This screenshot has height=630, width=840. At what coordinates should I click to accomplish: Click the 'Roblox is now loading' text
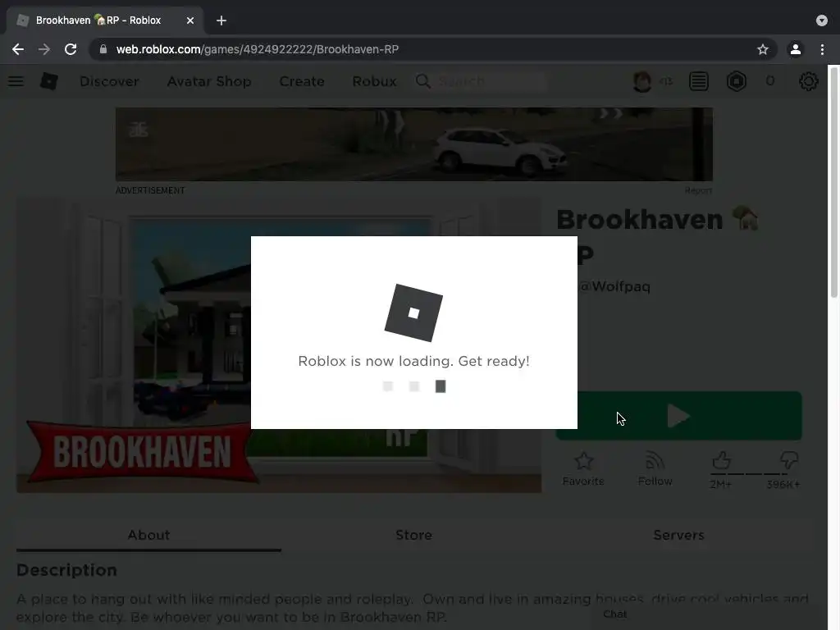point(413,361)
